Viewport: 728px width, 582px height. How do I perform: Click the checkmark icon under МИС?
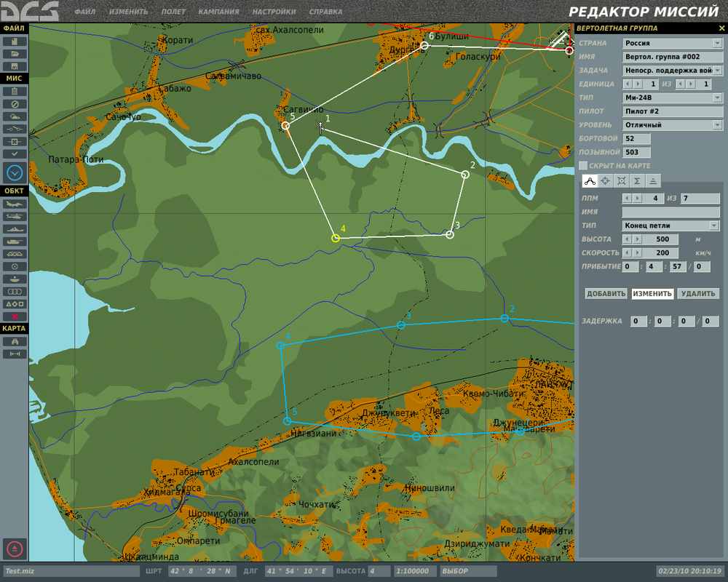(x=15, y=154)
